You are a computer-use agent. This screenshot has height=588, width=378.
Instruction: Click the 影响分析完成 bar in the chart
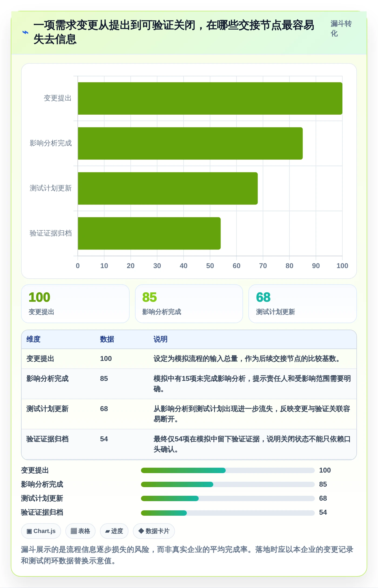pos(190,143)
